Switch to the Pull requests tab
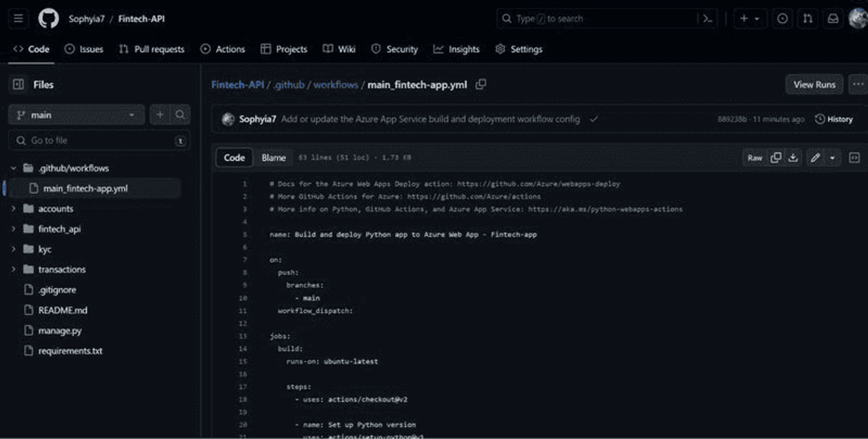 [151, 49]
